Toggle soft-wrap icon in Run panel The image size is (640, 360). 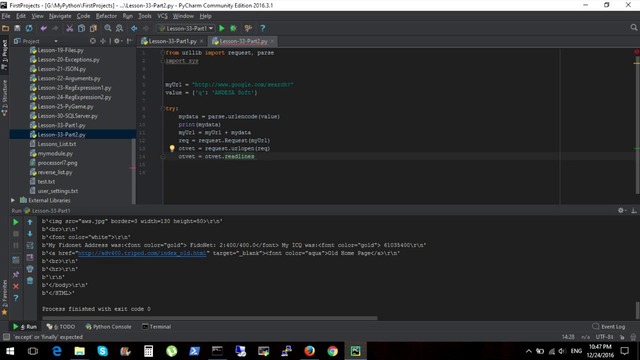point(30,245)
